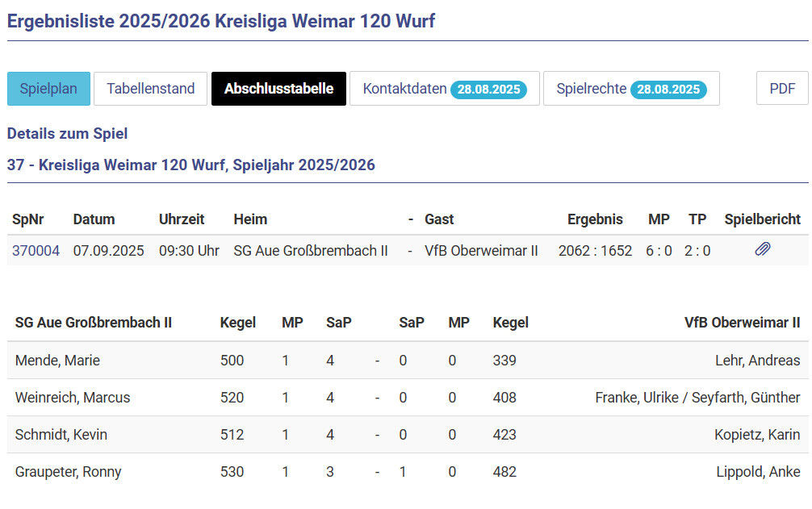The height and width of the screenshot is (509, 812).
Task: Open the Kontaktdaten tab
Action: (x=444, y=89)
